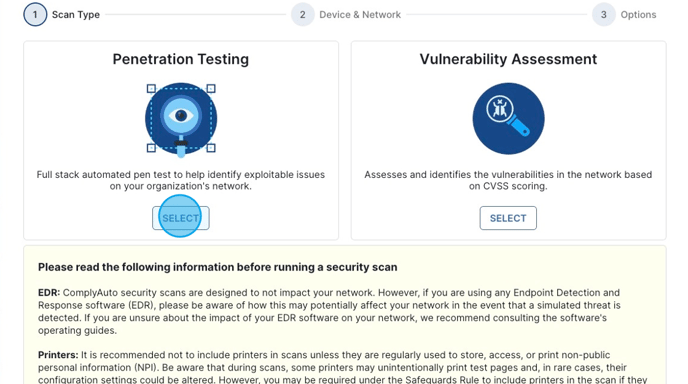
Task: Click the Penetration Testing card heading
Action: click(x=181, y=59)
